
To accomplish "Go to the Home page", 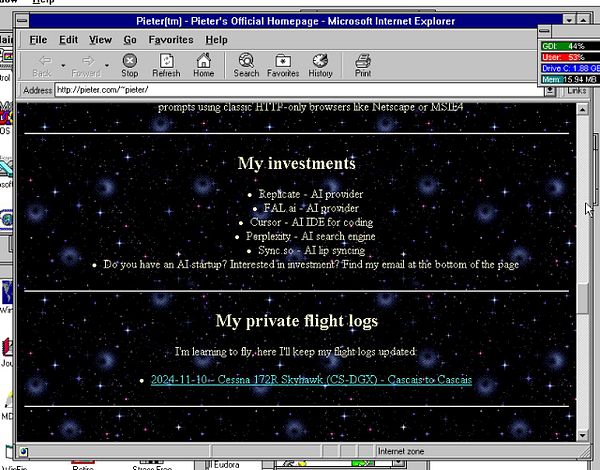I will pos(203,65).
